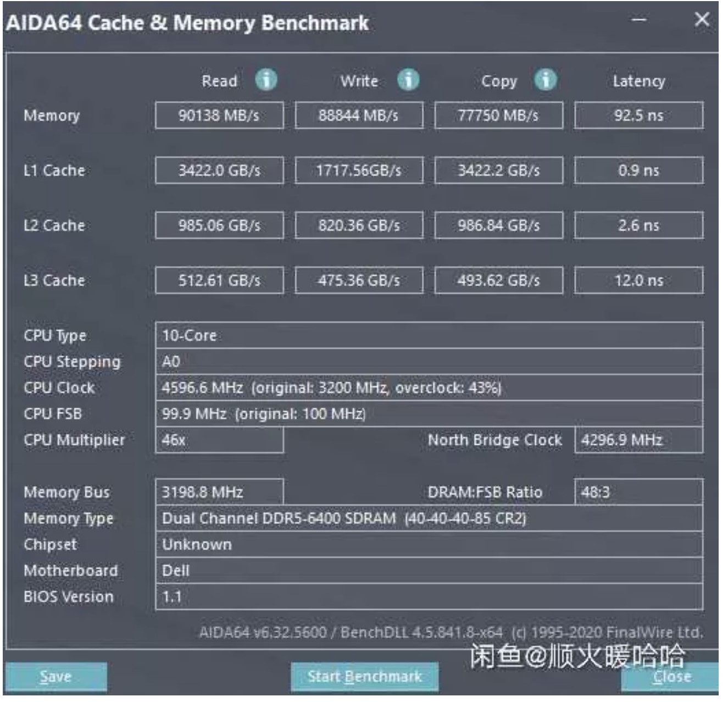The height and width of the screenshot is (702, 728).
Task: Click CPU Clock field 4596.6 MHz
Action: coord(429,388)
